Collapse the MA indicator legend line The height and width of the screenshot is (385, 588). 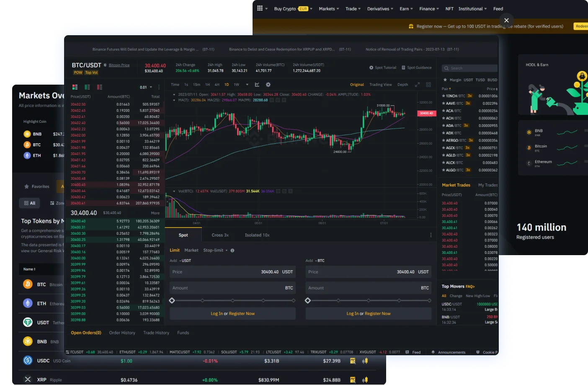174,100
